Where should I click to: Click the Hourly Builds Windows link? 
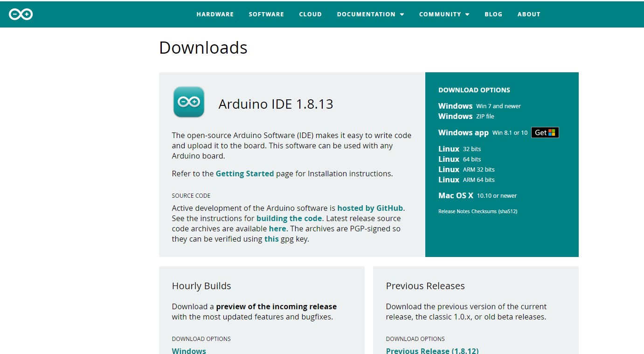tap(189, 351)
